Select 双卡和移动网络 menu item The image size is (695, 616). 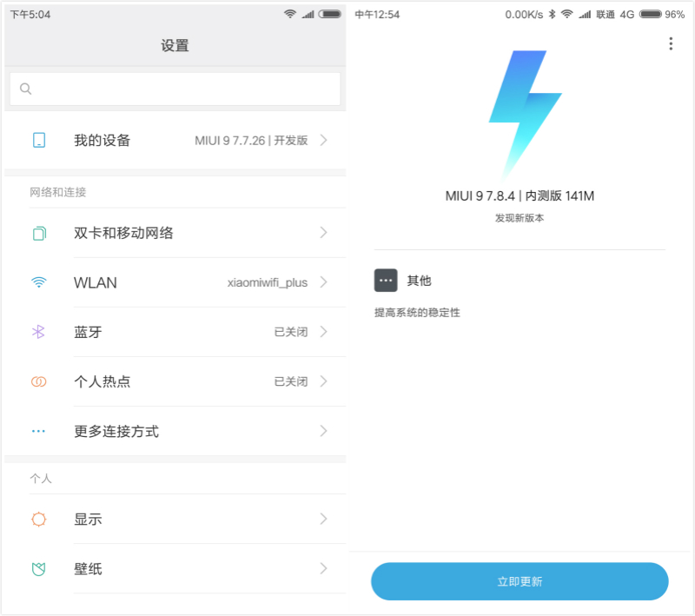coord(175,233)
